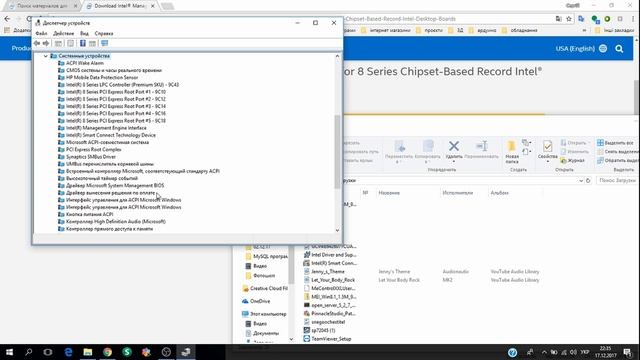This screenshot has width=640, height=360.
Task: Open Creative Cloud Files in Explorer sidebar
Action: pos(265,288)
